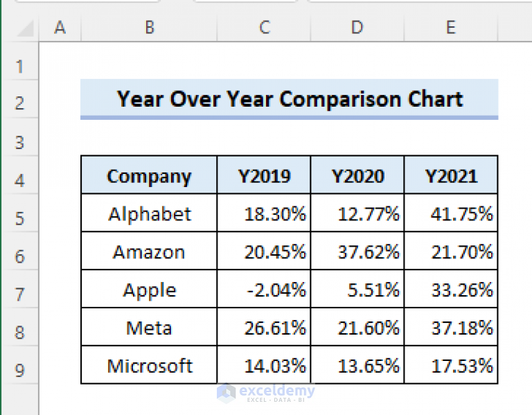Click the title cell 'Year Over Year Comparison Chart'
Viewport: 532px width, 415px height.
tap(289, 99)
